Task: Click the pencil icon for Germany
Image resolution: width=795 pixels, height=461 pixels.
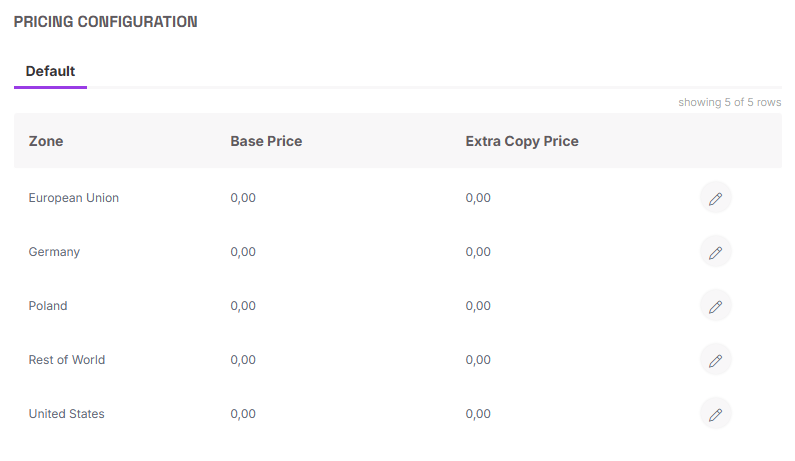Action: tap(715, 252)
